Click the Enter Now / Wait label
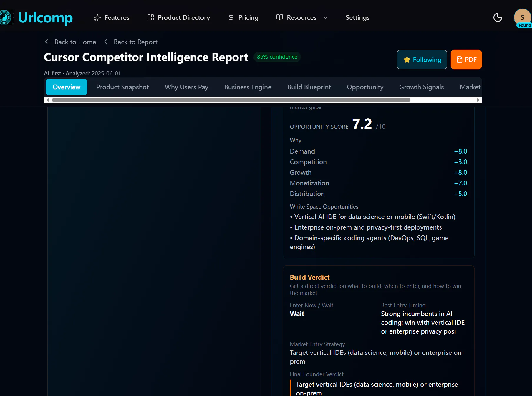532x396 pixels. coord(311,305)
